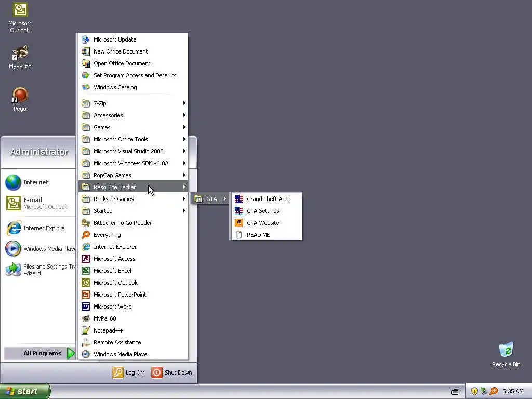Click the READ ME document icon
Image resolution: width=532 pixels, height=399 pixels.
point(239,235)
